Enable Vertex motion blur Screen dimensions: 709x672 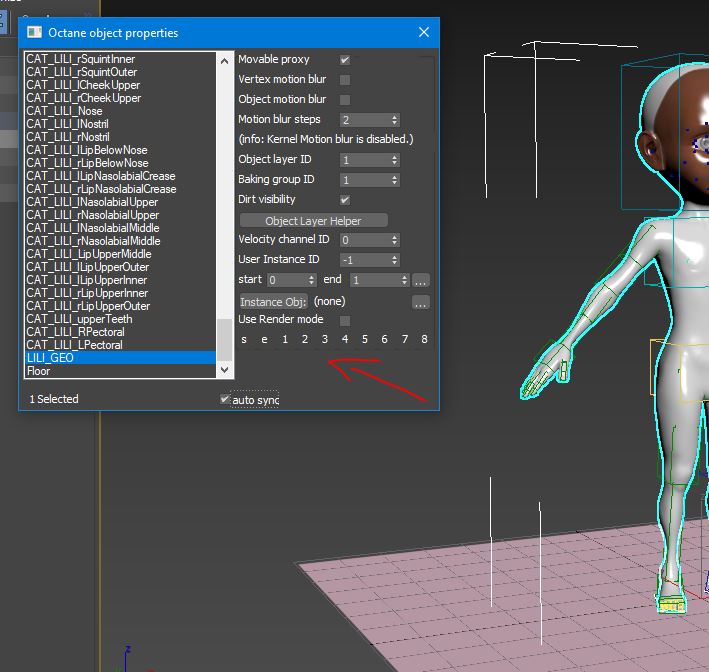coord(345,80)
